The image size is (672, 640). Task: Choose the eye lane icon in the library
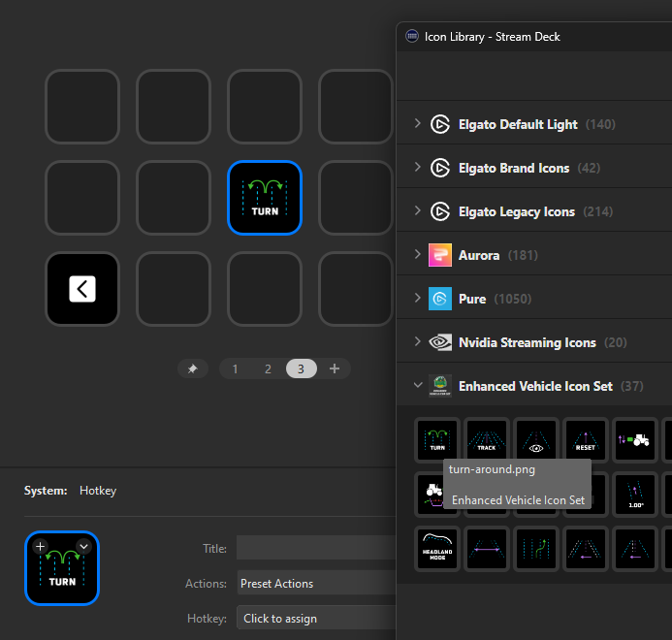[x=536, y=440]
